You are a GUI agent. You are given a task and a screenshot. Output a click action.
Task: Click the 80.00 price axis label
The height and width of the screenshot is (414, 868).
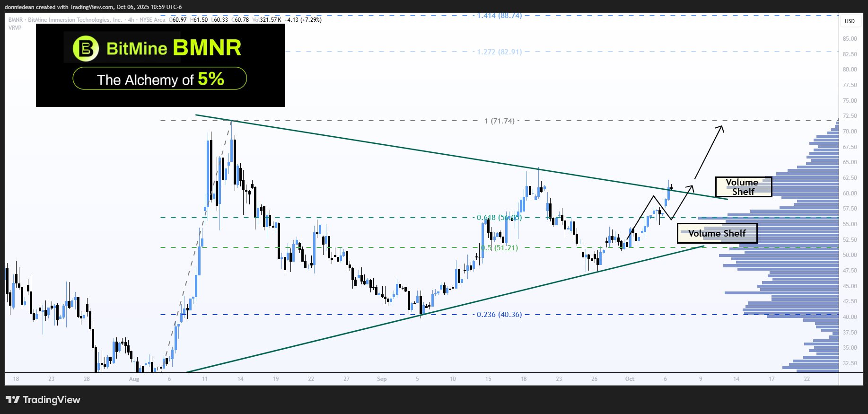850,70
